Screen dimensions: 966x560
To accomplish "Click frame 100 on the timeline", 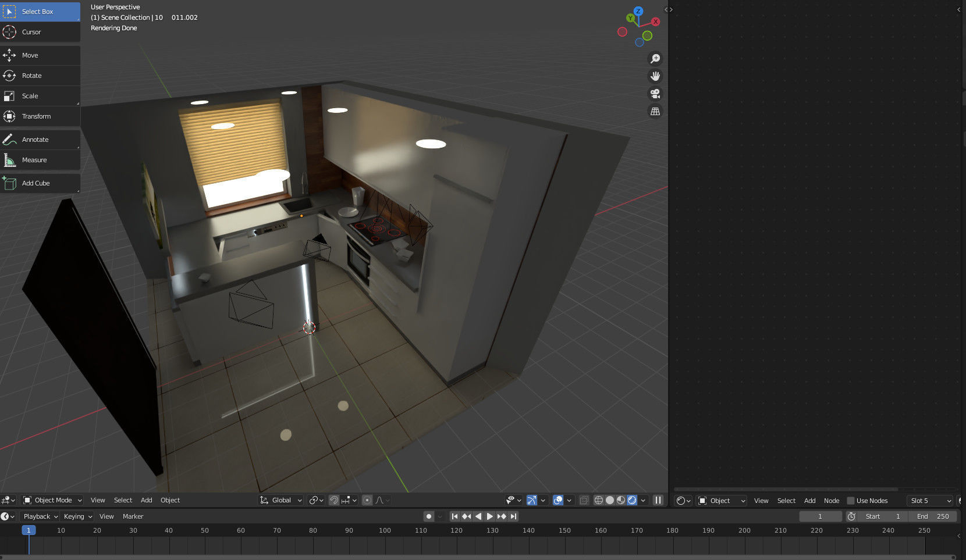I will pyautogui.click(x=385, y=530).
